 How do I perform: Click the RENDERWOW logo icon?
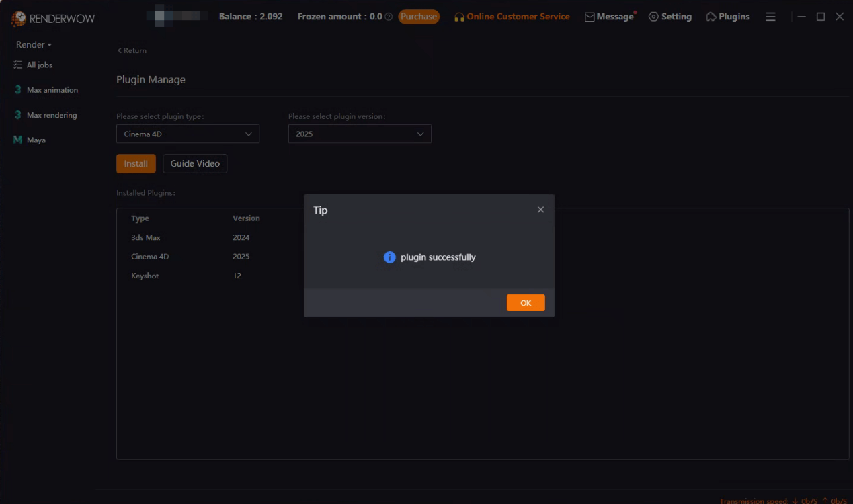[x=17, y=17]
